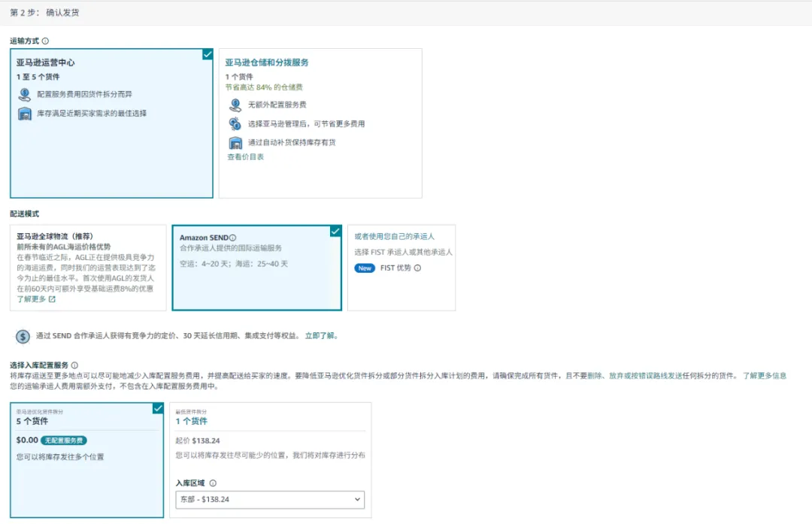Uncheck the Amazon SEND selection checkbox
This screenshot has height=524, width=812.
335,232
